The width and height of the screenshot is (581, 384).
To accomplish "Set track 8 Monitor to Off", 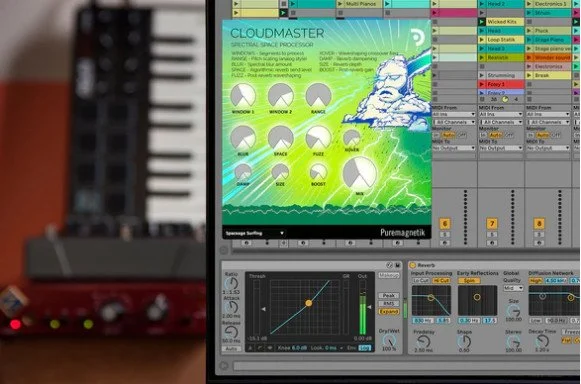I will pos(556,135).
